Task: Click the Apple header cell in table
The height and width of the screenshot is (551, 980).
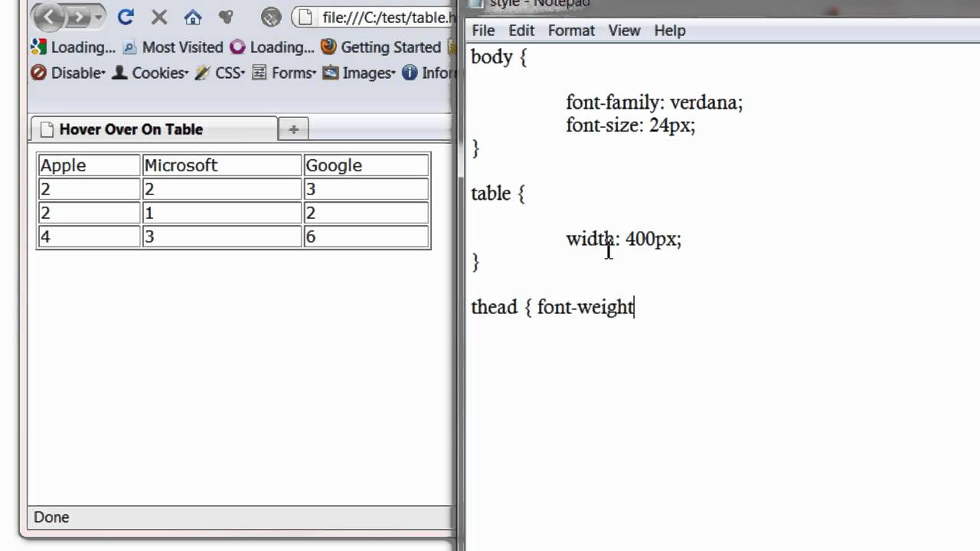Action: pos(89,165)
